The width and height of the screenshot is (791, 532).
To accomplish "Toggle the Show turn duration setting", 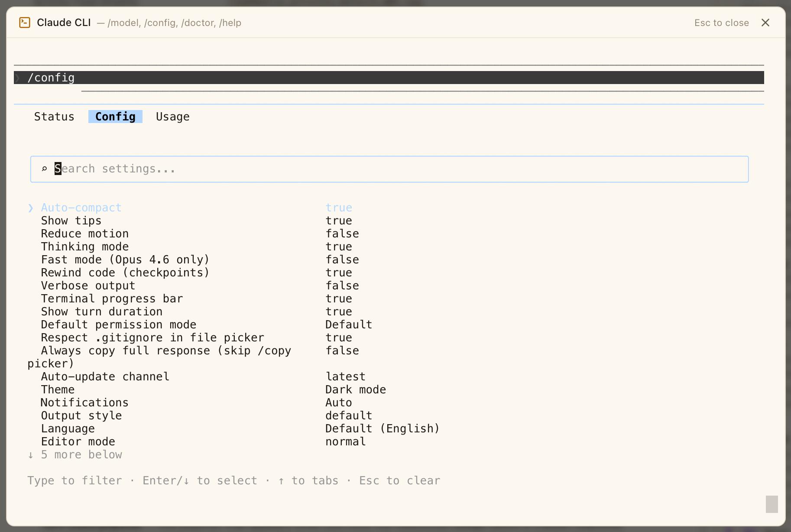I will (197, 312).
